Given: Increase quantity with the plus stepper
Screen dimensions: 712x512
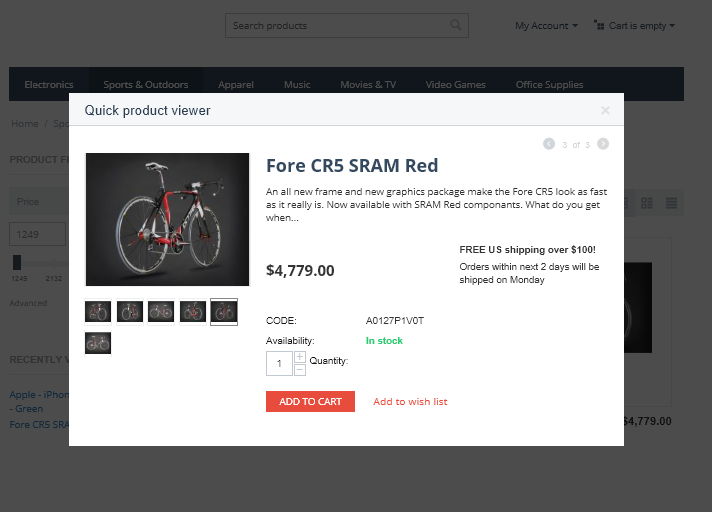Looking at the screenshot, I should point(300,357).
